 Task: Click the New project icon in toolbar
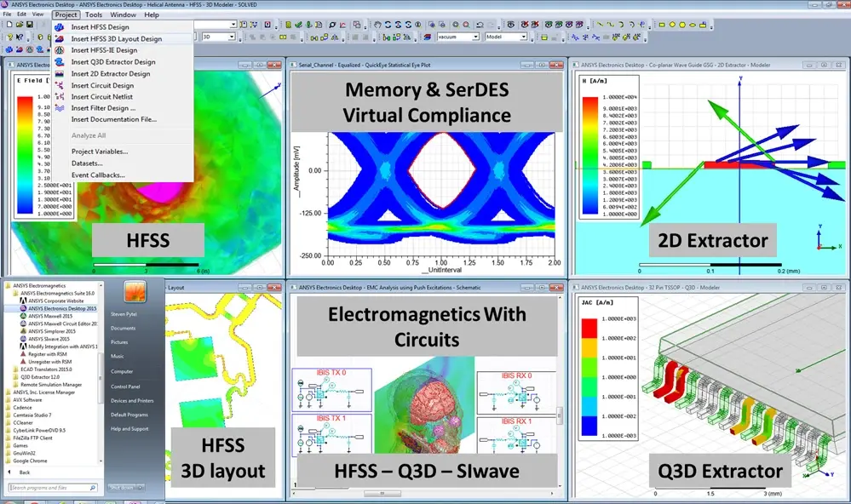[9, 25]
